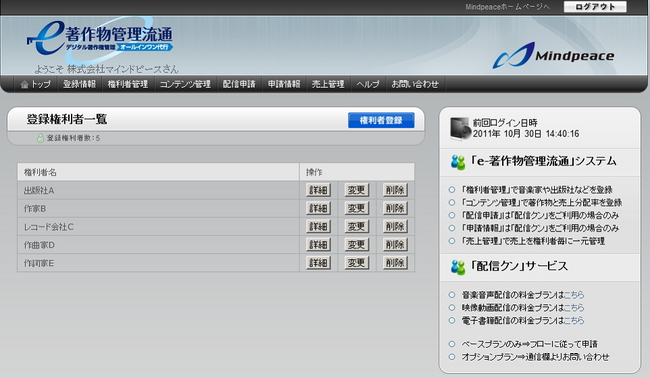
Task: Follow こちら link for 映像動画配信 plan
Action: (x=574, y=308)
